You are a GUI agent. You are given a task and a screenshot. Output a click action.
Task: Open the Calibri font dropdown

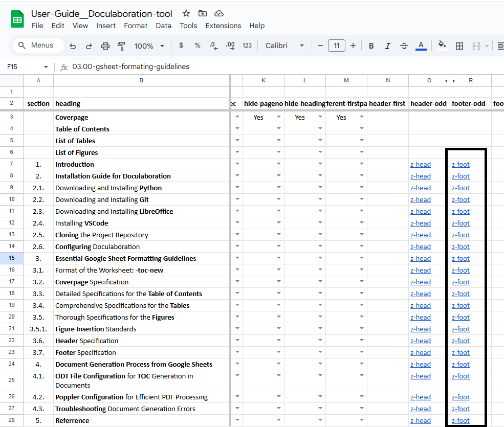284,46
